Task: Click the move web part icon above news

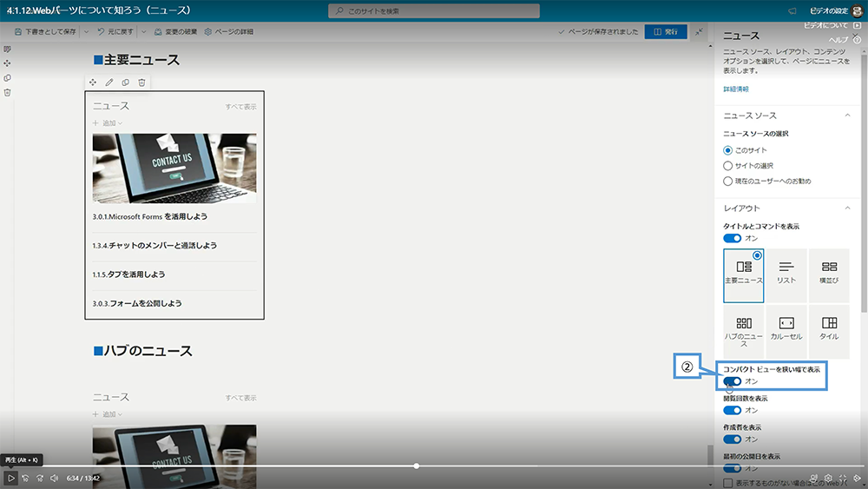Action: 93,83
